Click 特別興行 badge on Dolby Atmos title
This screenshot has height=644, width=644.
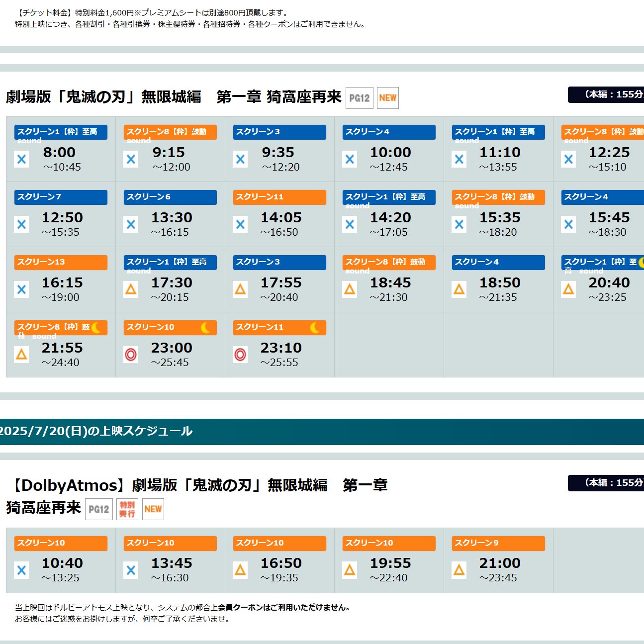click(x=127, y=509)
